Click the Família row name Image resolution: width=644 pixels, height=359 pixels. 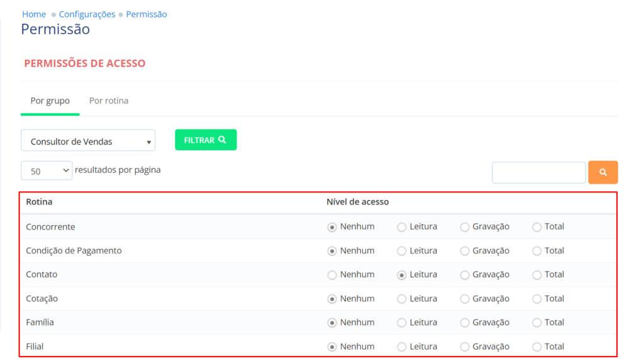pyautogui.click(x=40, y=323)
